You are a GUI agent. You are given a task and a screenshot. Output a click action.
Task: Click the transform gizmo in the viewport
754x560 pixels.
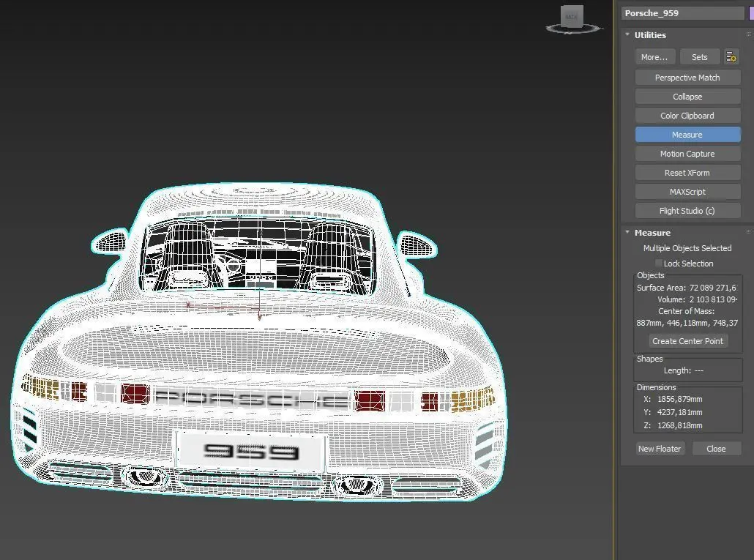click(x=260, y=310)
